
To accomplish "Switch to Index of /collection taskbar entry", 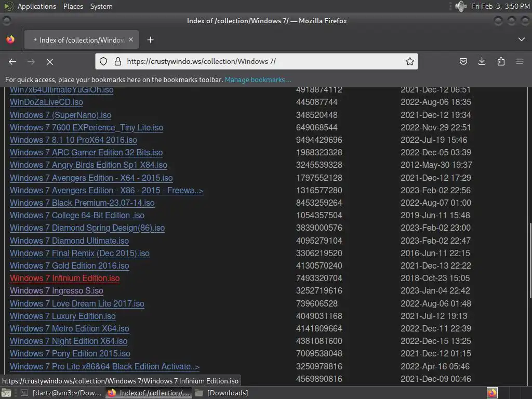I will tap(149, 393).
